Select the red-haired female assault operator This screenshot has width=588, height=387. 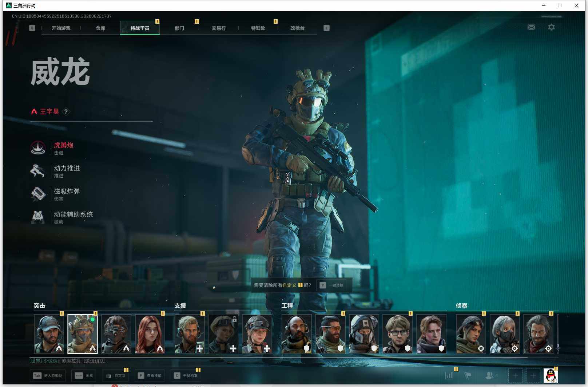pos(150,334)
